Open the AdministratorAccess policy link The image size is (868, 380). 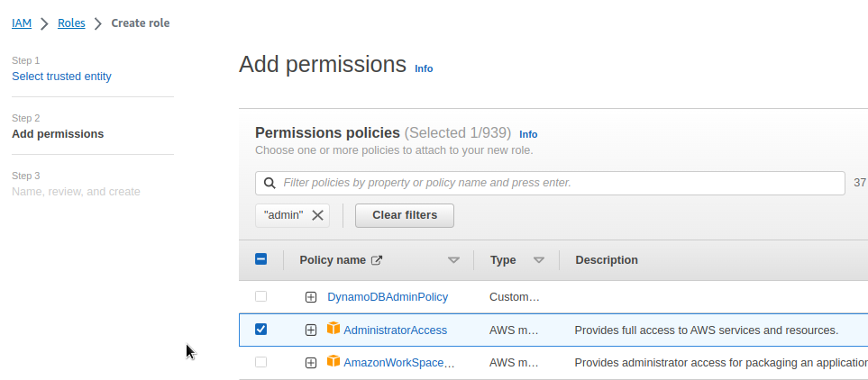click(396, 330)
